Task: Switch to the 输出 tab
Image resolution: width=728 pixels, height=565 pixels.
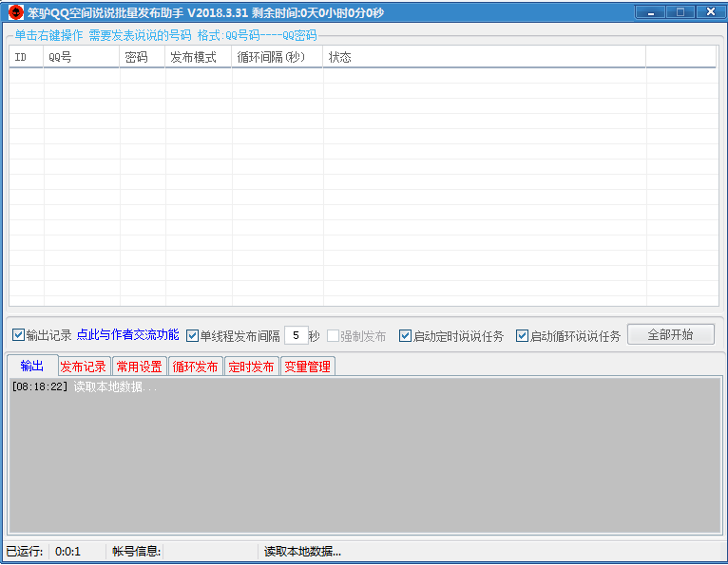Action: [x=32, y=366]
